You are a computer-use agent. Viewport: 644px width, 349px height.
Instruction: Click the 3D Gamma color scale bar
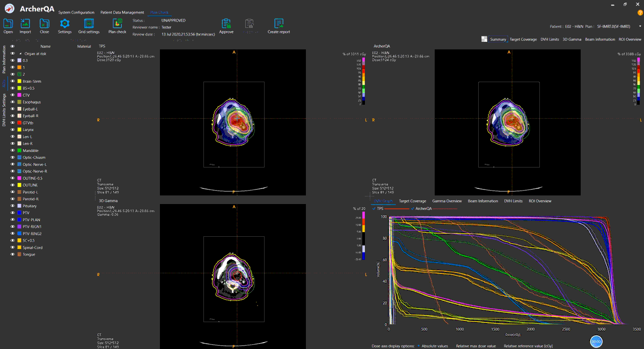point(364,236)
